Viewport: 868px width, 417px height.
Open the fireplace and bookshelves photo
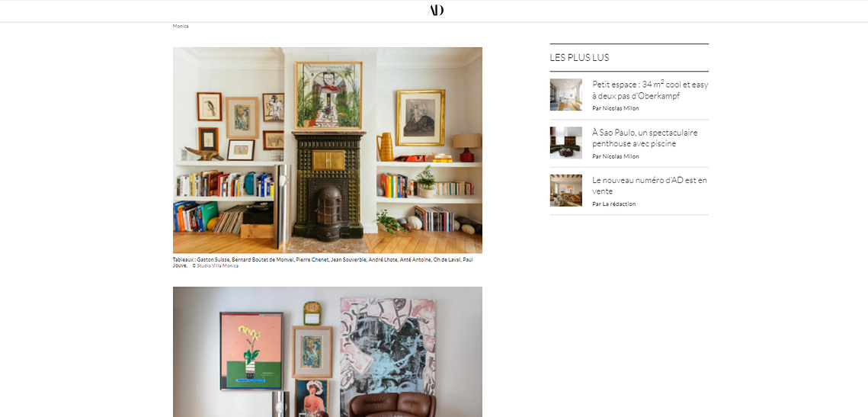pyautogui.click(x=327, y=150)
